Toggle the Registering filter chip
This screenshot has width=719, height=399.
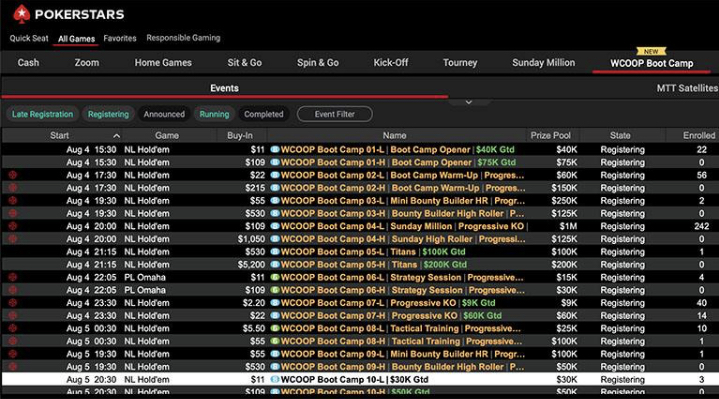[108, 114]
